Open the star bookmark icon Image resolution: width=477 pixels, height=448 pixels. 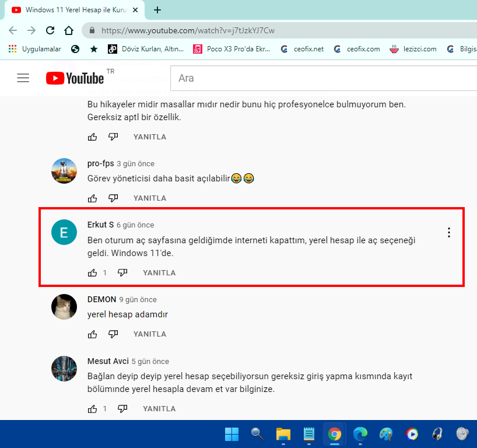coord(94,49)
